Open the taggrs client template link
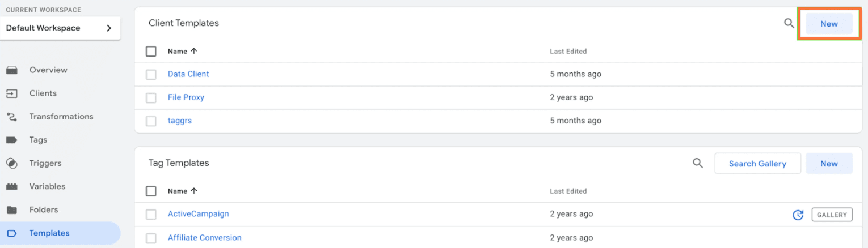This screenshot has height=248, width=868. tap(180, 121)
